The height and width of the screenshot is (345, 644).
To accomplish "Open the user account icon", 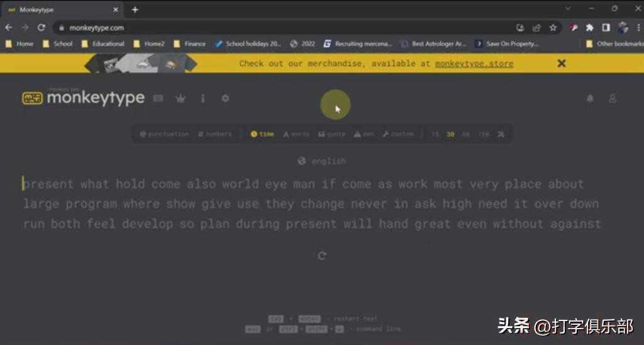I will click(x=613, y=98).
